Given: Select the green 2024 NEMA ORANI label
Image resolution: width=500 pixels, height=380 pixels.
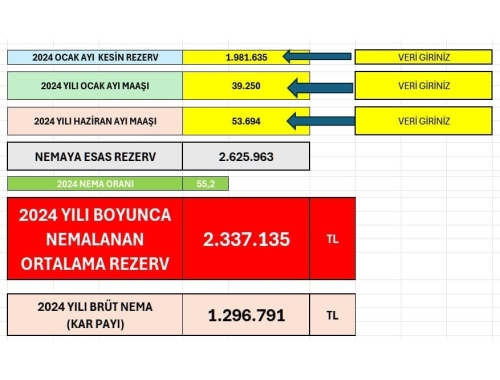Looking at the screenshot, I should (95, 184).
